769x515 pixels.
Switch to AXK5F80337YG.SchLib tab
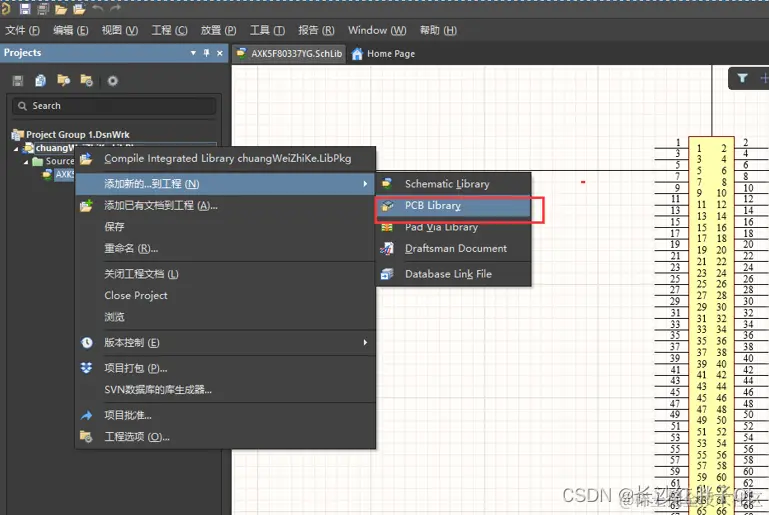click(289, 53)
